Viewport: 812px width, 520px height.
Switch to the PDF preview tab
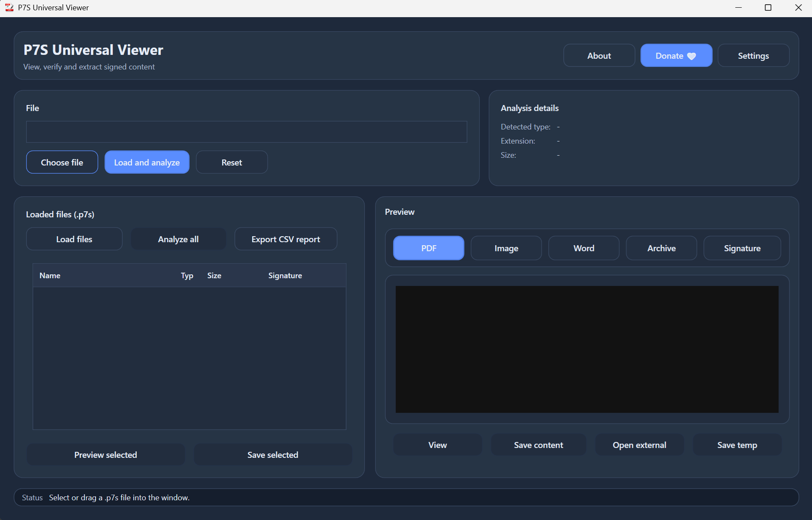(428, 248)
